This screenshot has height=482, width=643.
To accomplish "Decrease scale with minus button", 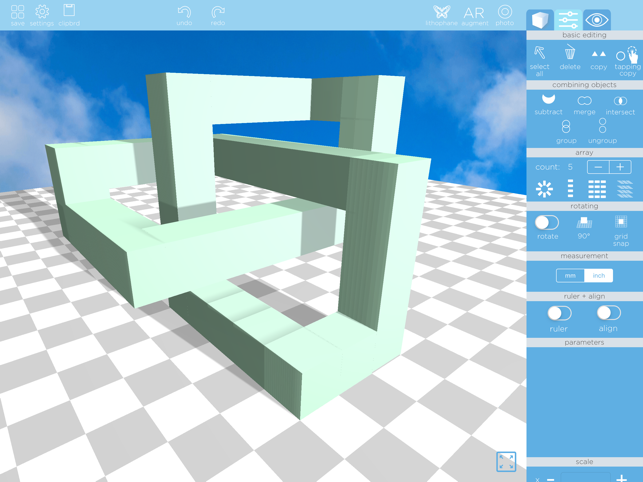I will tap(551, 478).
